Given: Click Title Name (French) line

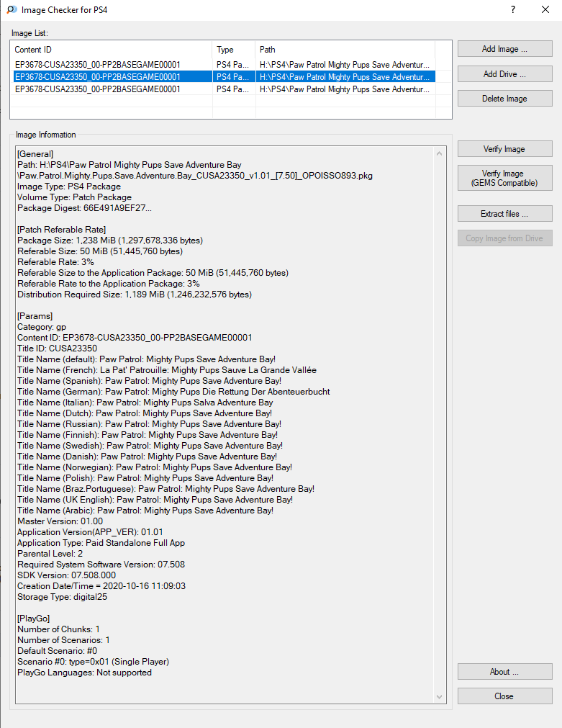Looking at the screenshot, I should (167, 370).
